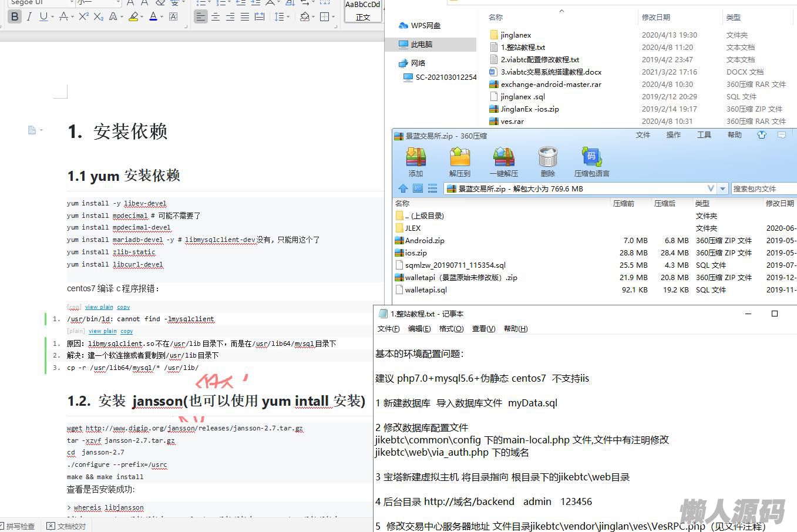Click the 压缩包语言 archive language icon

[x=591, y=157]
